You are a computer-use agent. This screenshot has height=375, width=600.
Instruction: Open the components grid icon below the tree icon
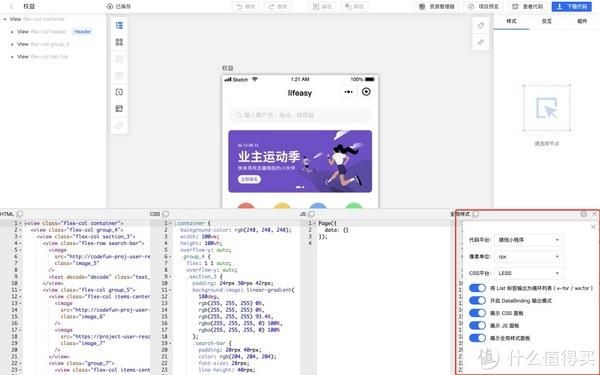119,42
